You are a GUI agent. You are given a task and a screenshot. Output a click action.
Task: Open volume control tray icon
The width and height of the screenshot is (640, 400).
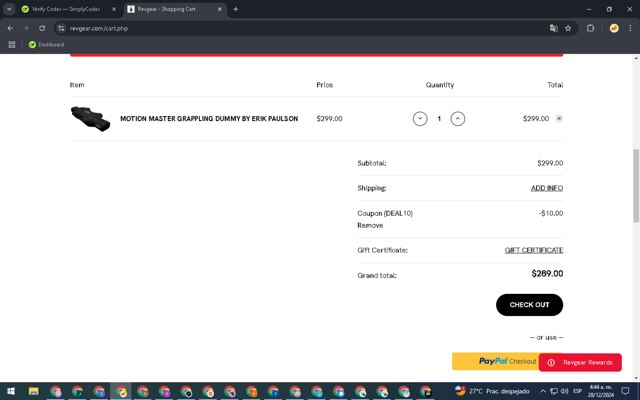(565, 391)
